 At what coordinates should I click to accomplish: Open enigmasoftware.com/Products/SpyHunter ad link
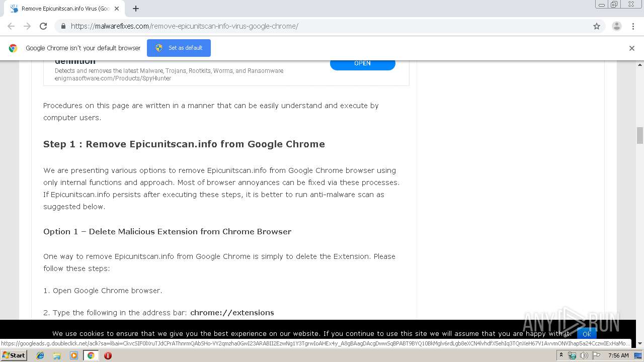113,78
